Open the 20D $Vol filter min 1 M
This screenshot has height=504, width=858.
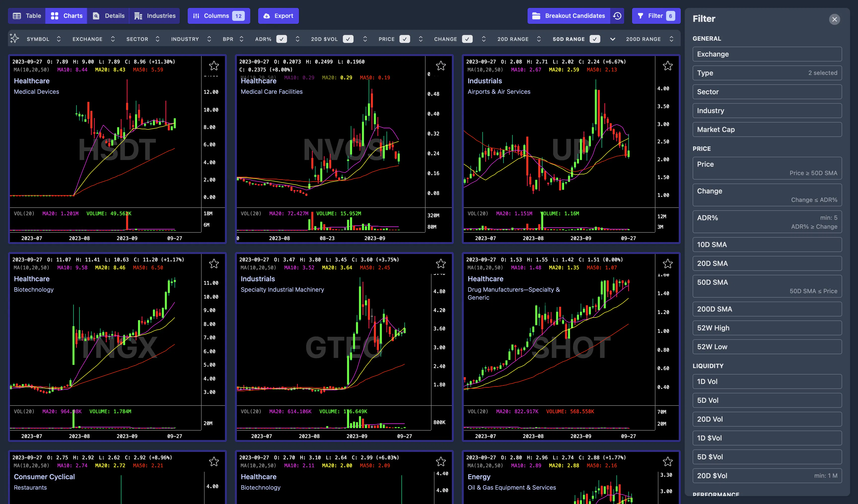coord(767,476)
